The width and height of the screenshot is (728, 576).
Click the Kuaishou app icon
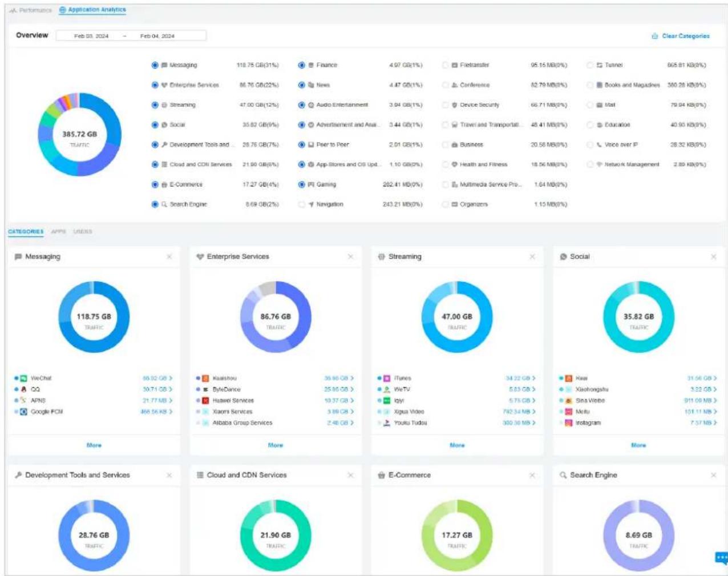tap(205, 378)
